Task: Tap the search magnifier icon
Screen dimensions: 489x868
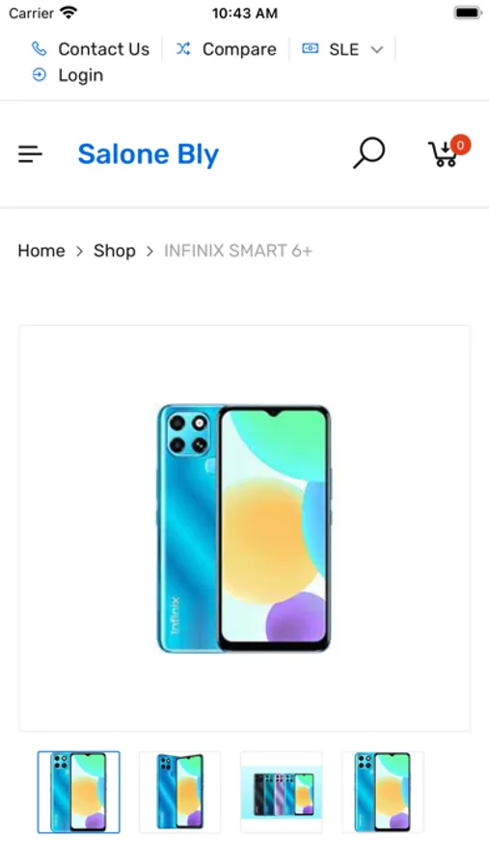Action: pyautogui.click(x=369, y=152)
